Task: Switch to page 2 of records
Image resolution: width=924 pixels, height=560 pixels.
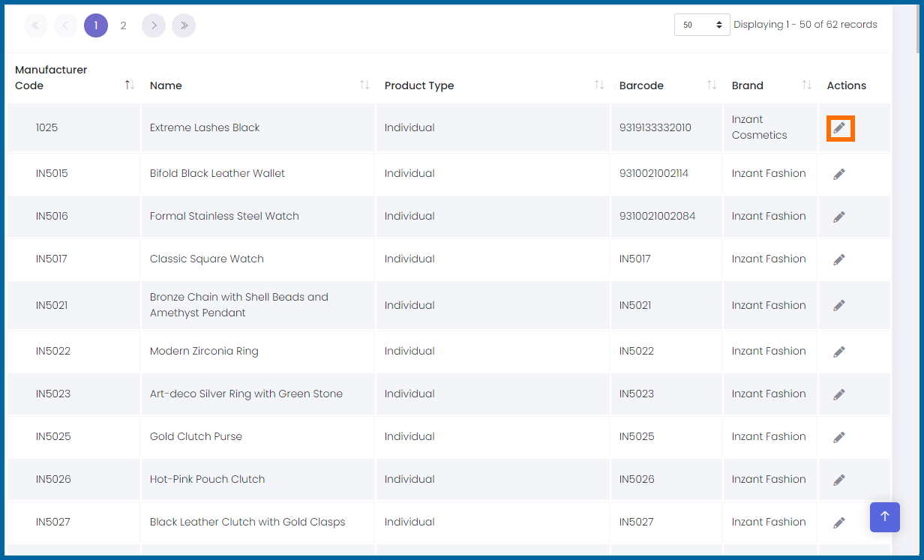Action: click(124, 25)
